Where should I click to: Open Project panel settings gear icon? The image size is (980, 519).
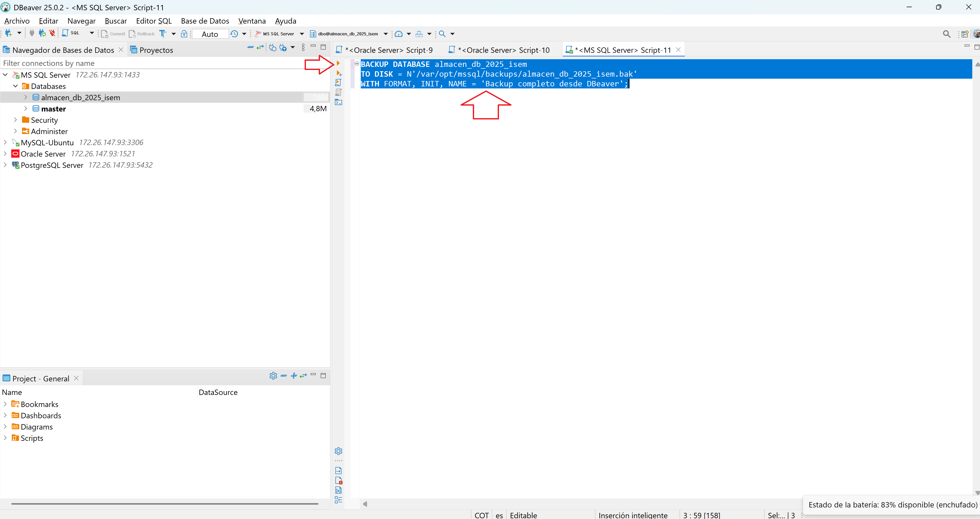(273, 376)
